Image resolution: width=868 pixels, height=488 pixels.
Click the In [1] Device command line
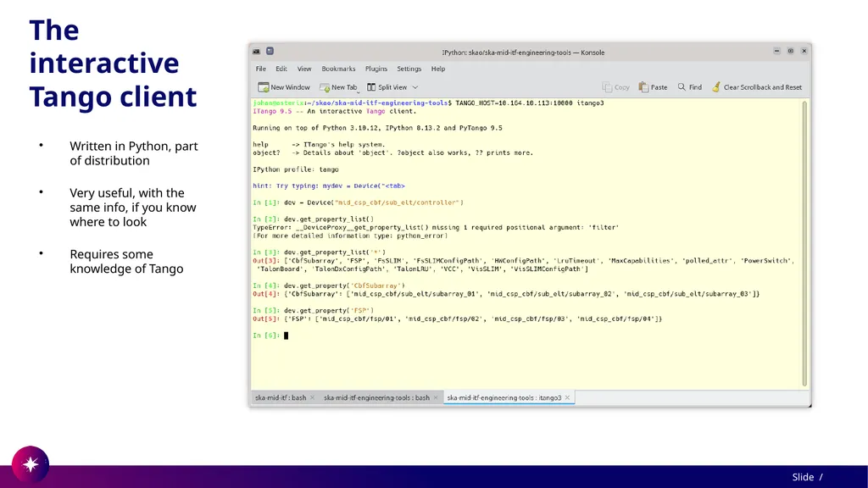(359, 202)
